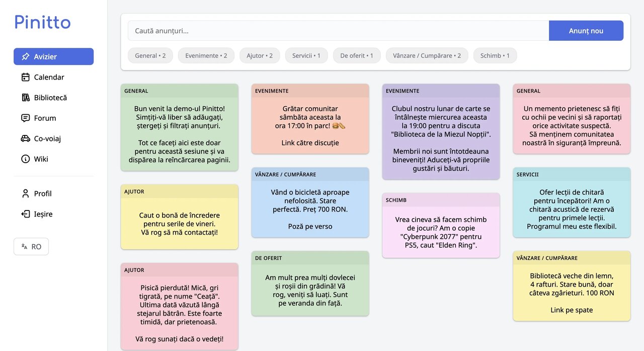
Task: Toggle the Servicii • 1 filter
Action: (x=306, y=55)
